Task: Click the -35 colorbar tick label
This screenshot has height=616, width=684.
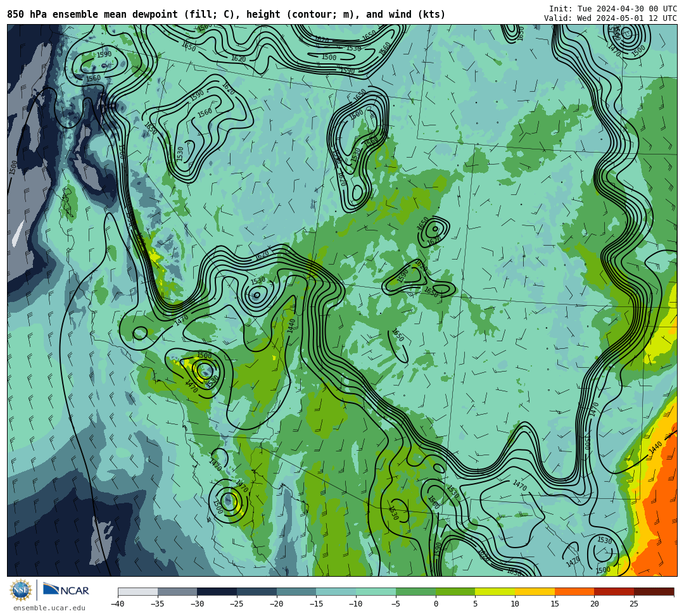Action: pos(158,604)
